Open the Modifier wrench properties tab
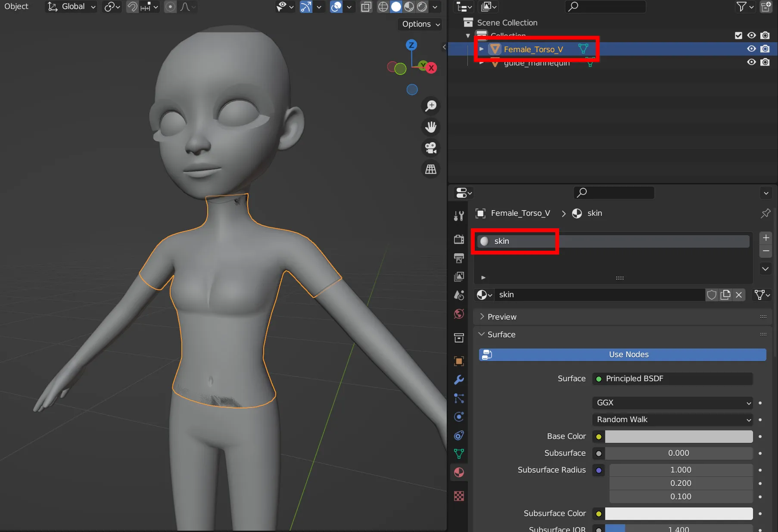This screenshot has height=532, width=778. pyautogui.click(x=459, y=380)
